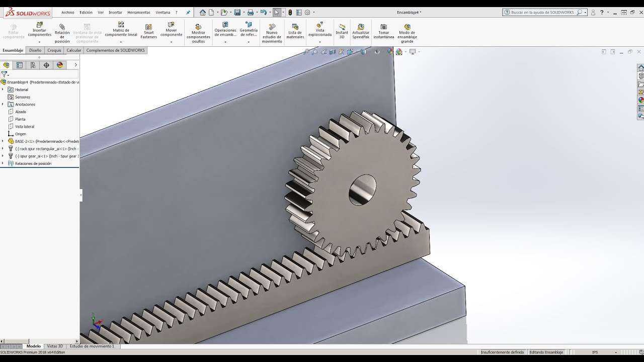Open FeatureManager design tree tab
The height and width of the screenshot is (362, 644).
pyautogui.click(x=6, y=65)
